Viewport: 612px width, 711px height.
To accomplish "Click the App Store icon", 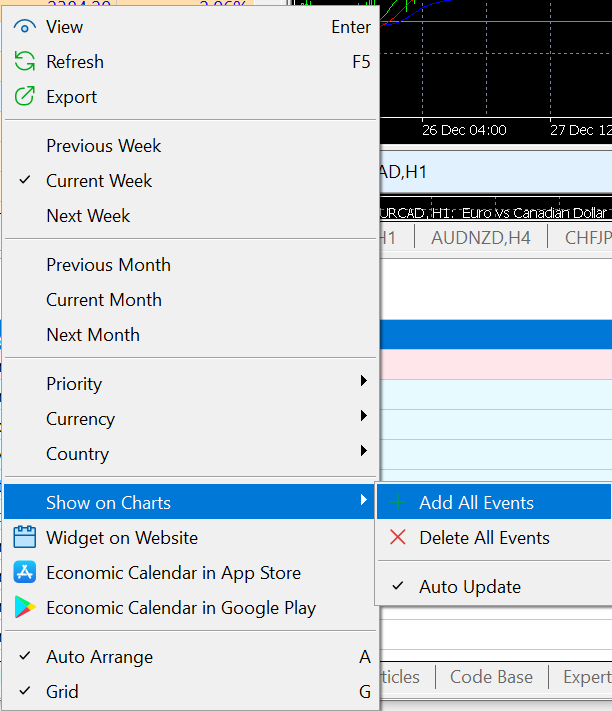I will 25,573.
